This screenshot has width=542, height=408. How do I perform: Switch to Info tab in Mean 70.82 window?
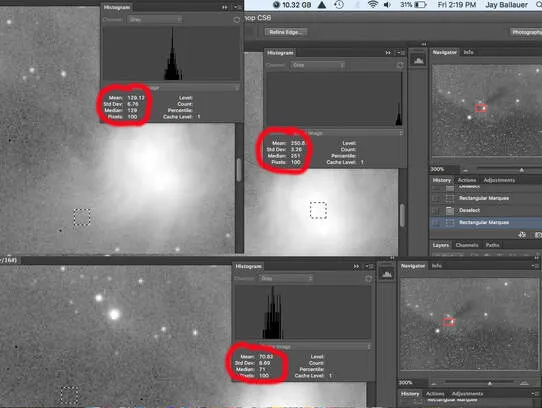click(437, 266)
